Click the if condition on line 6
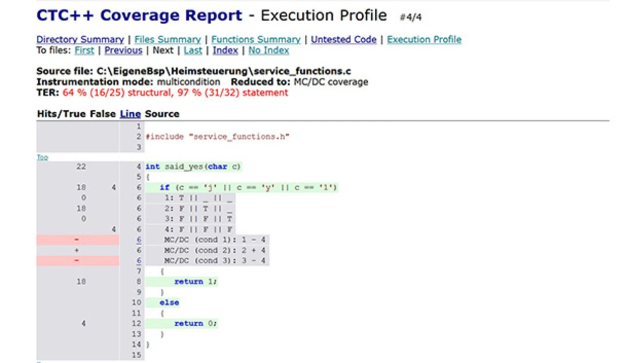Viewport: 644px width, 363px height. pos(248,187)
